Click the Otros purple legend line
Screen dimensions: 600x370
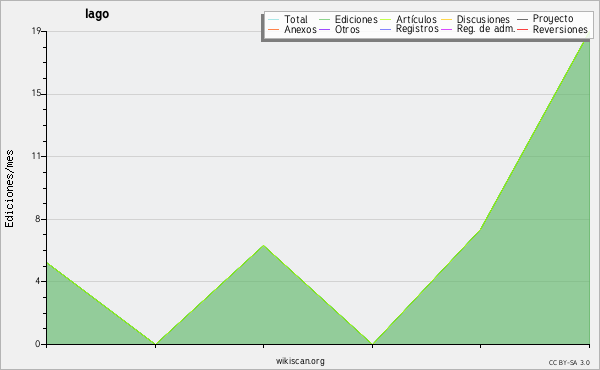324,29
